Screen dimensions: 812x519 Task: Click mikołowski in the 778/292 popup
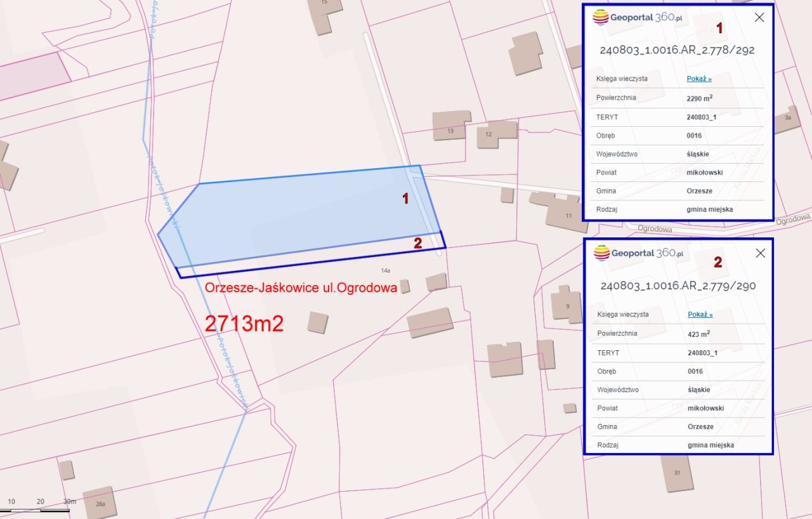(x=705, y=173)
